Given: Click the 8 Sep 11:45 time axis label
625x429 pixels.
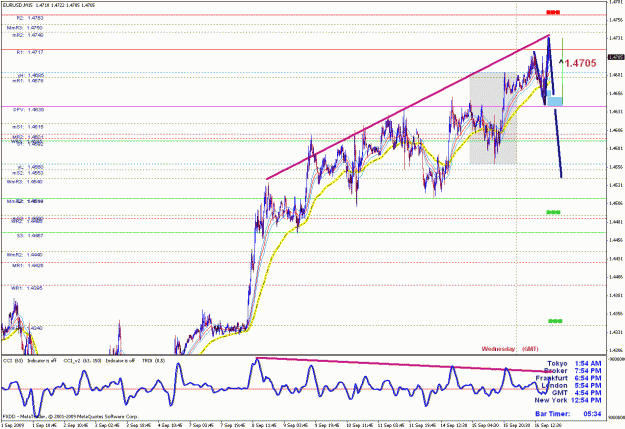Looking at the screenshot, I should [x=264, y=425].
